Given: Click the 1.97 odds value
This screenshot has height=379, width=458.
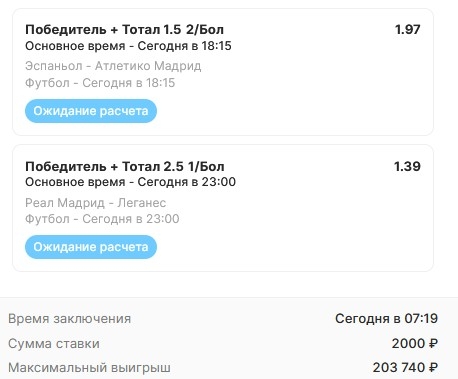Looking at the screenshot, I should (407, 29).
